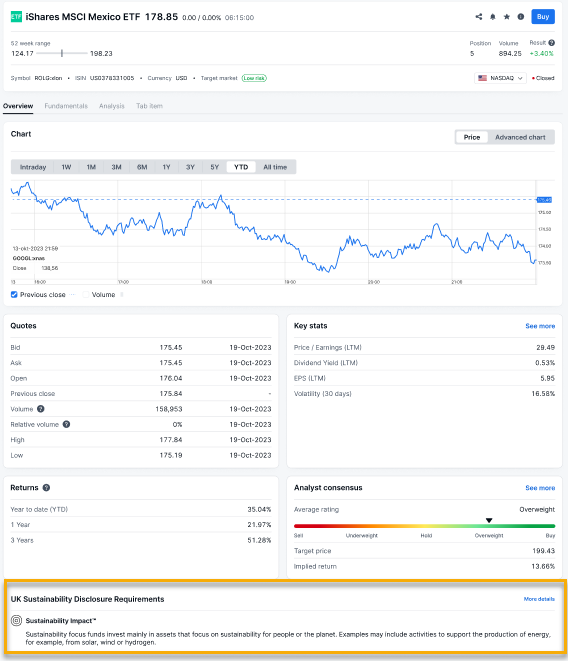Select 3M chart range
568x661 pixels.
116,167
